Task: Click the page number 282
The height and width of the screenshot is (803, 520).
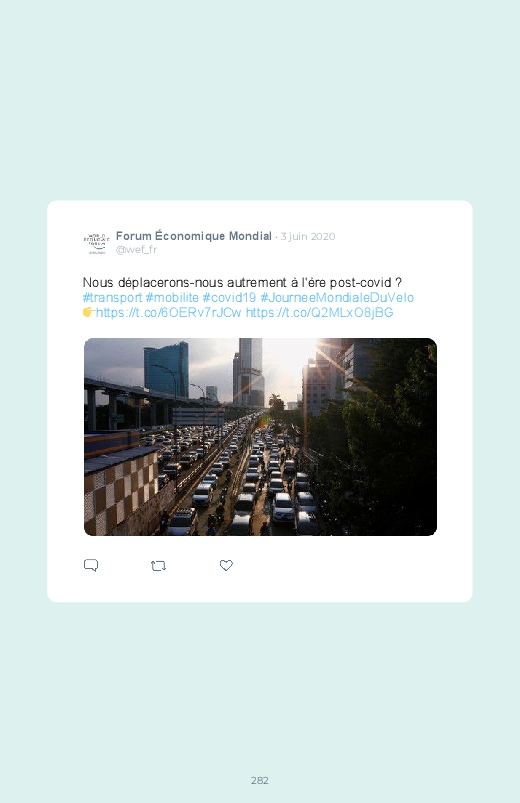Action: coord(260,780)
